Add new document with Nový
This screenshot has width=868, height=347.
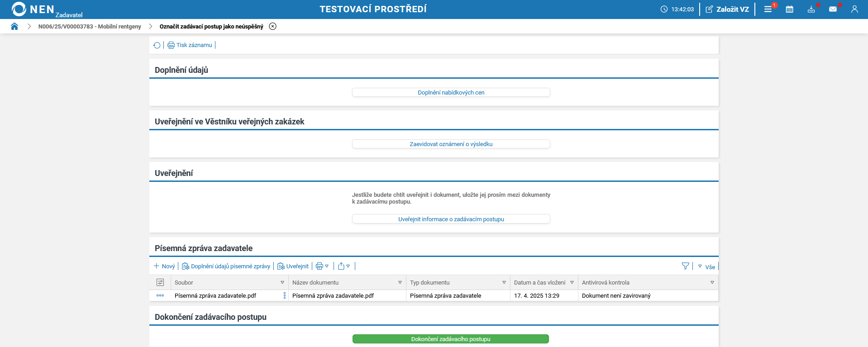[164, 266]
